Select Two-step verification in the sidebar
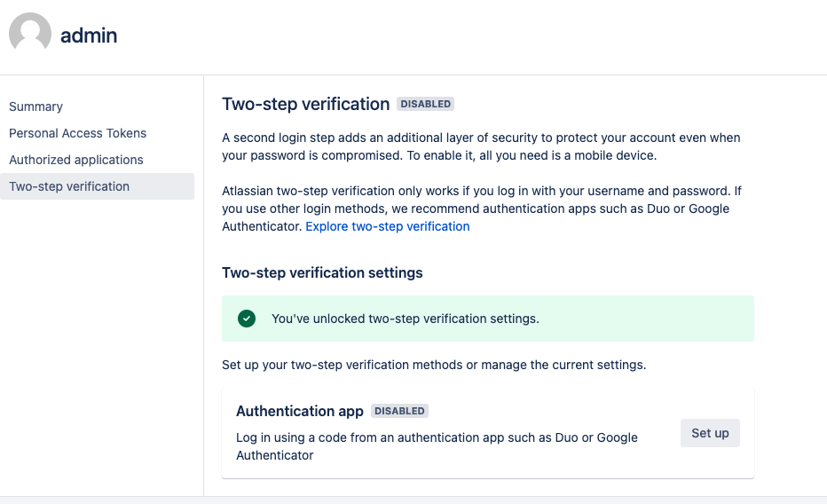Image resolution: width=827 pixels, height=504 pixels. click(x=69, y=186)
